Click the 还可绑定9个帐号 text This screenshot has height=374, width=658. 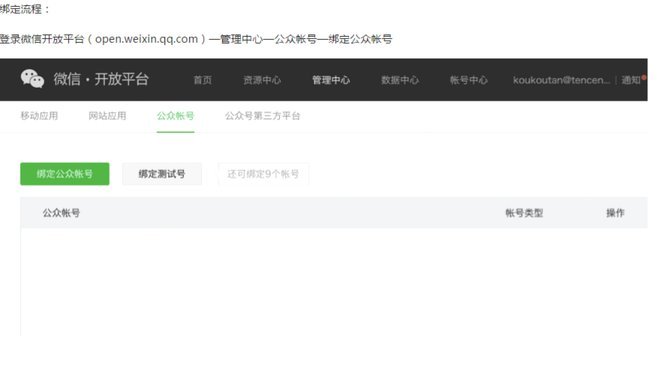(x=263, y=174)
